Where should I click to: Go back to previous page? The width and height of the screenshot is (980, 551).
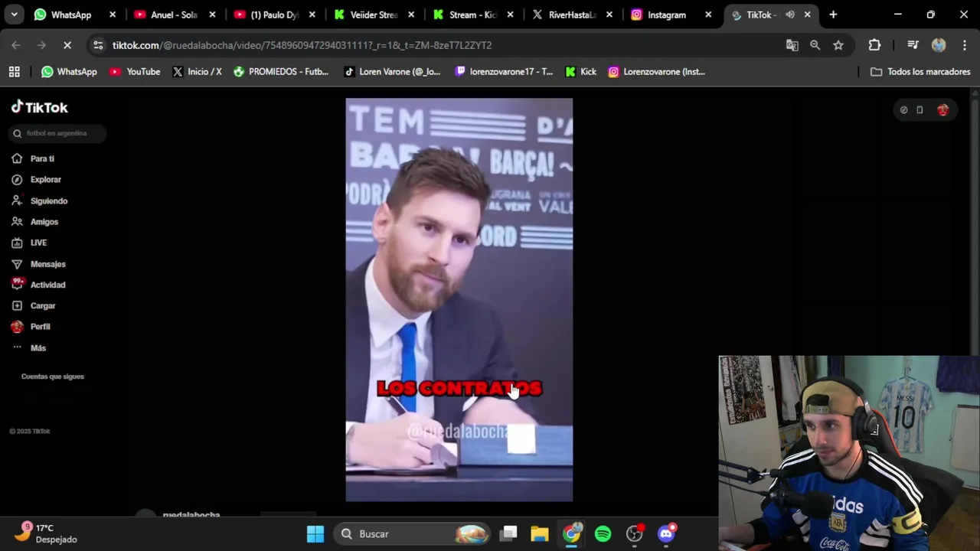(x=16, y=45)
